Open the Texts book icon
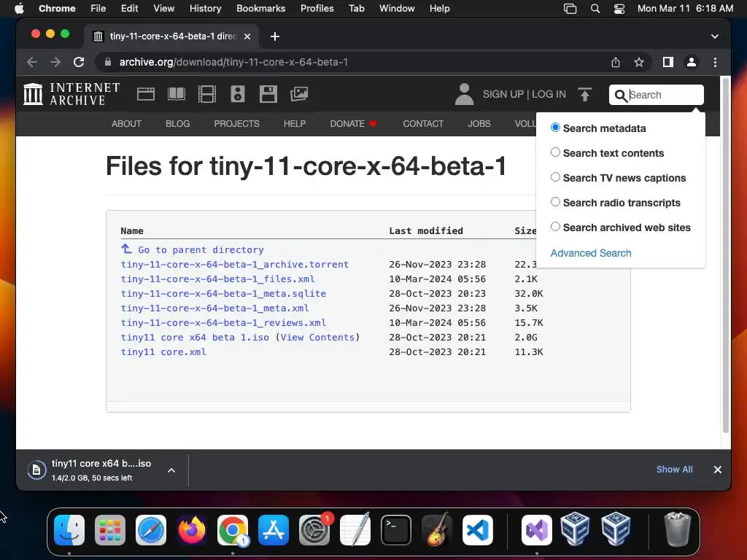This screenshot has width=747, height=560. 177,94
